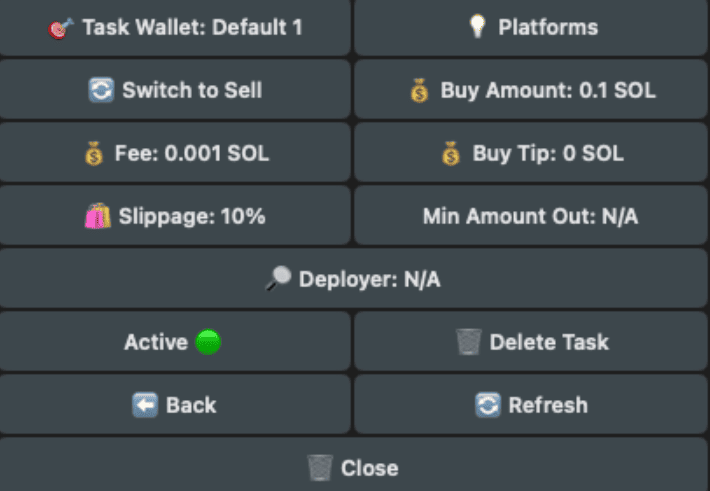Click the shopping bags icon beside Slippage
The width and height of the screenshot is (710, 491).
[x=98, y=216]
